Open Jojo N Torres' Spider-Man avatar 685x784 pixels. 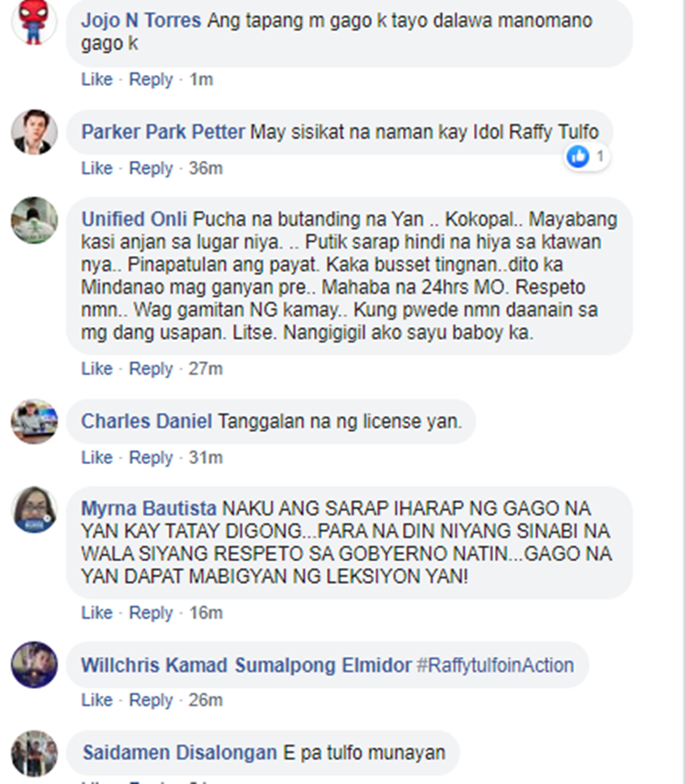coord(34,22)
